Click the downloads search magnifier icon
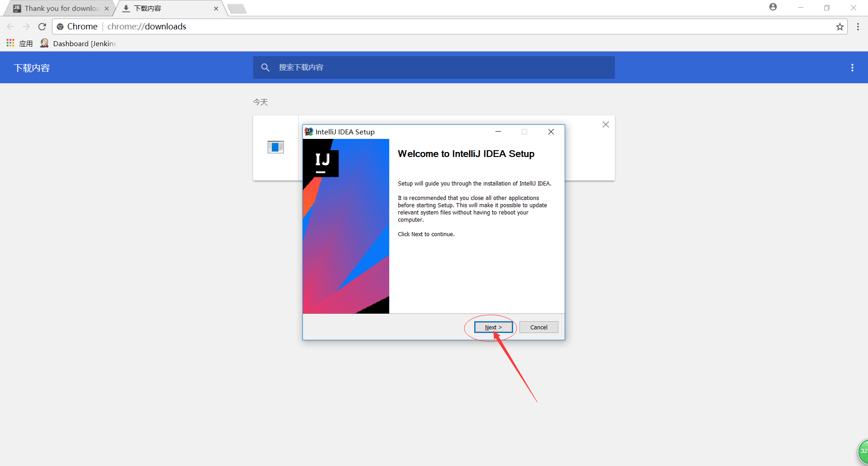This screenshot has width=868, height=466. click(x=265, y=67)
